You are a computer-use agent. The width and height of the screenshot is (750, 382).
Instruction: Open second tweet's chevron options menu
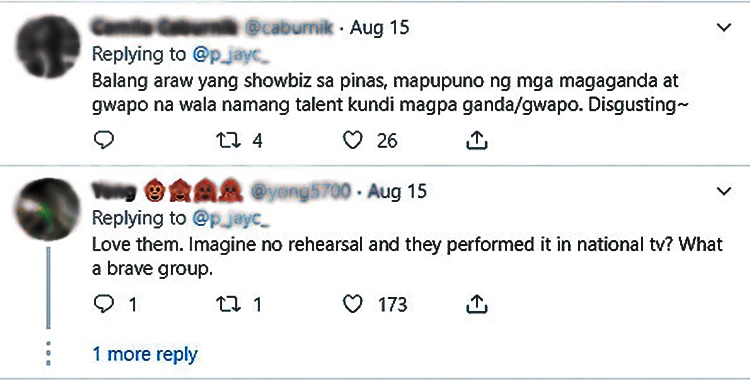[x=724, y=191]
